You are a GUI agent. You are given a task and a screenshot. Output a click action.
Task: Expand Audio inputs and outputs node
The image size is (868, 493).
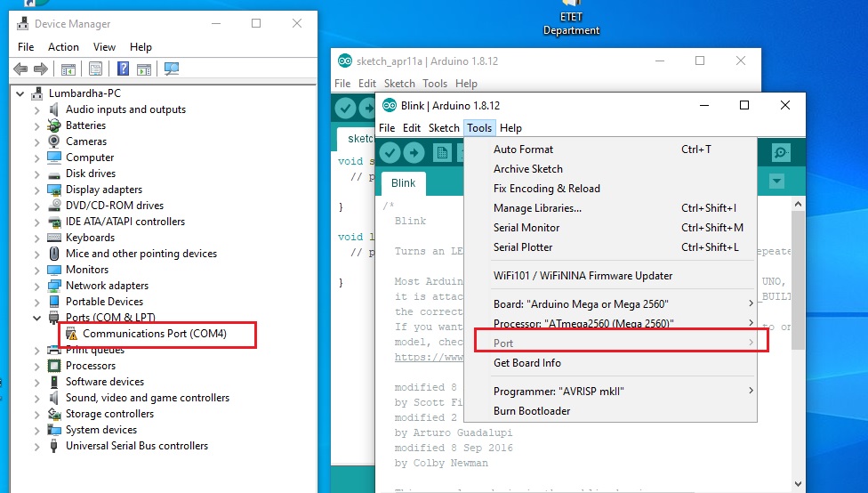36,109
